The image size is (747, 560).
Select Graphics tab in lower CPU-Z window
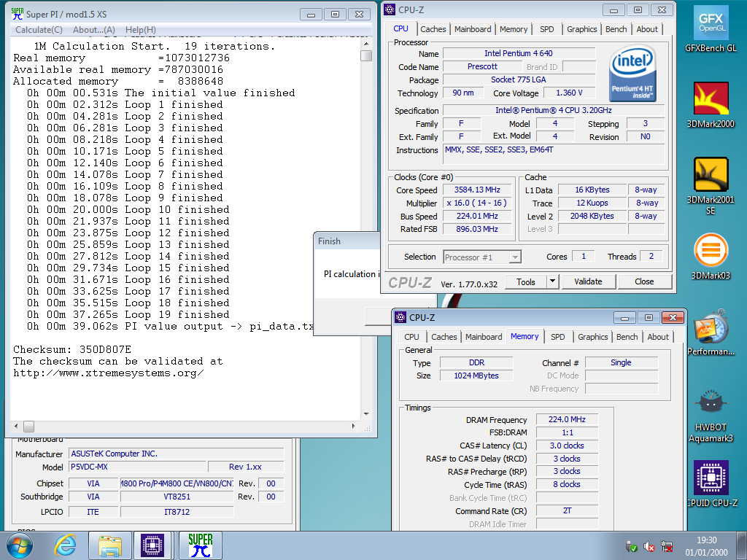(592, 337)
